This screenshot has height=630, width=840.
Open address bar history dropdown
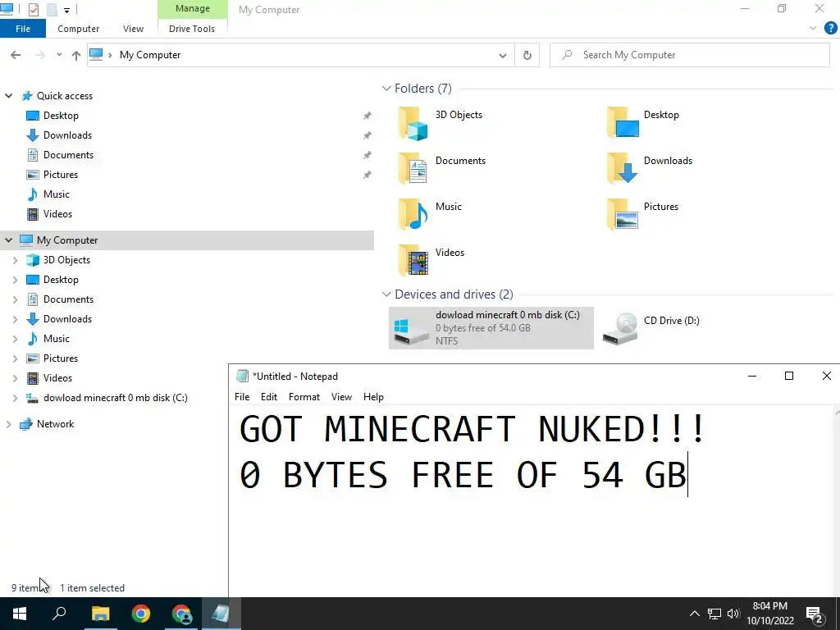[x=503, y=55]
